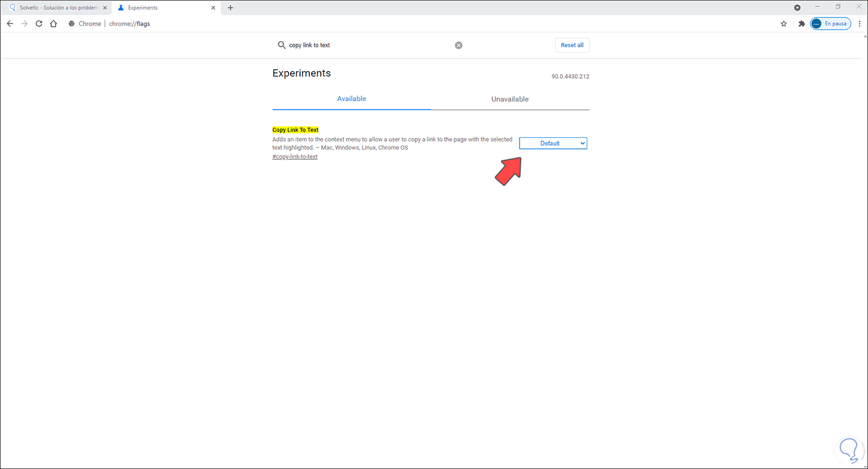Reload the chrome://flags page

pos(39,24)
